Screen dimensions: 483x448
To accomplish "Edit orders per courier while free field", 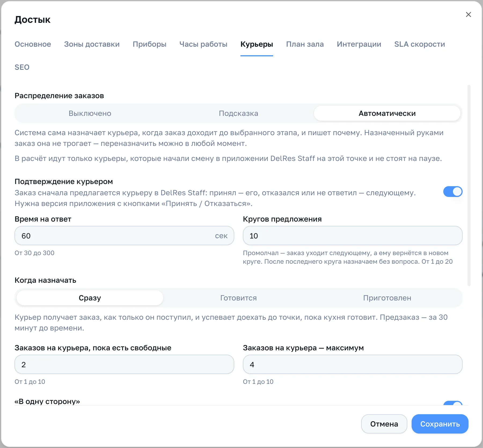I will tap(124, 364).
